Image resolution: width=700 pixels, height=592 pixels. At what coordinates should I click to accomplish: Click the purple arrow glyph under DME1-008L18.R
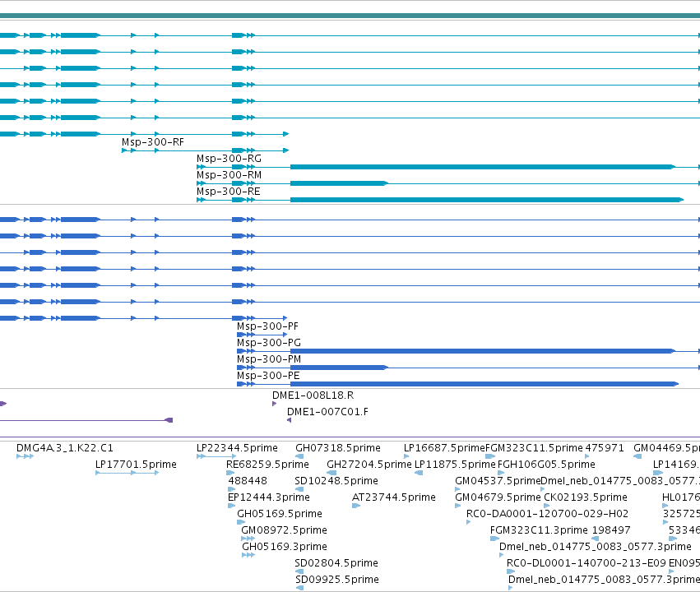point(274,404)
